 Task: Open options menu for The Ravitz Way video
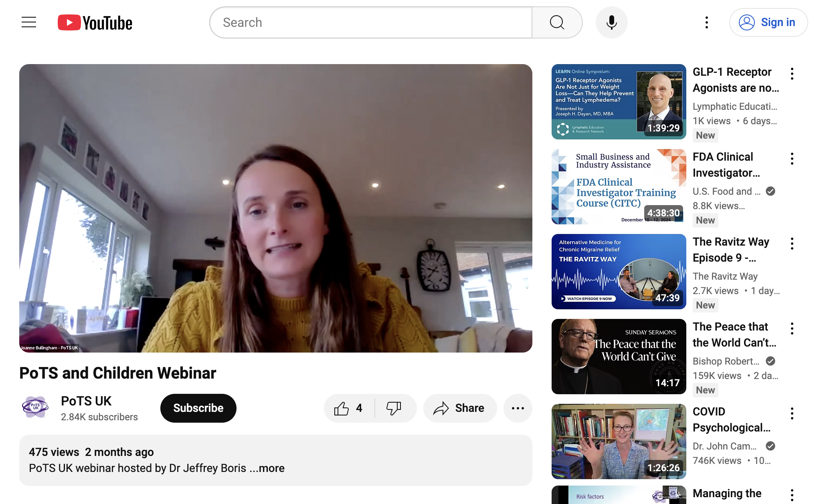pyautogui.click(x=792, y=244)
